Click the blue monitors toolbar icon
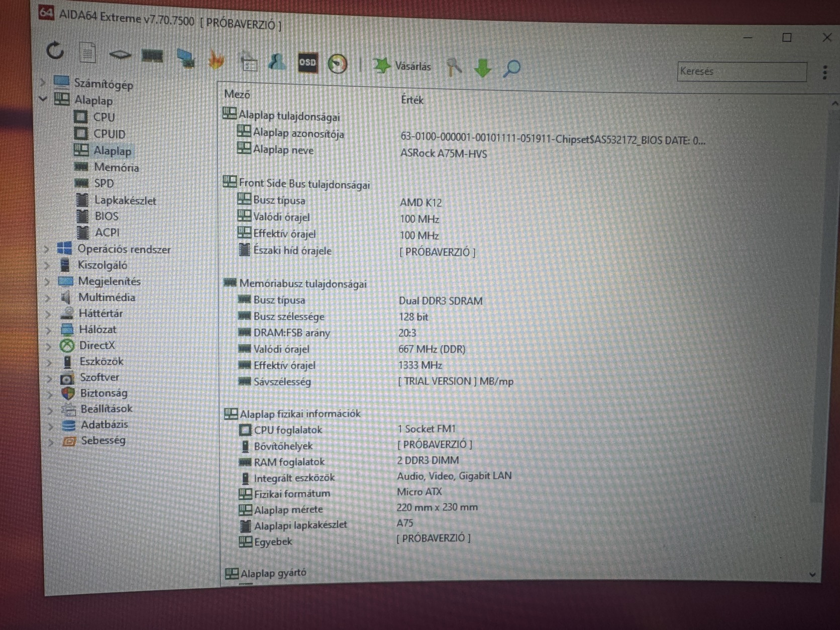Image resolution: width=840 pixels, height=630 pixels. click(x=185, y=58)
